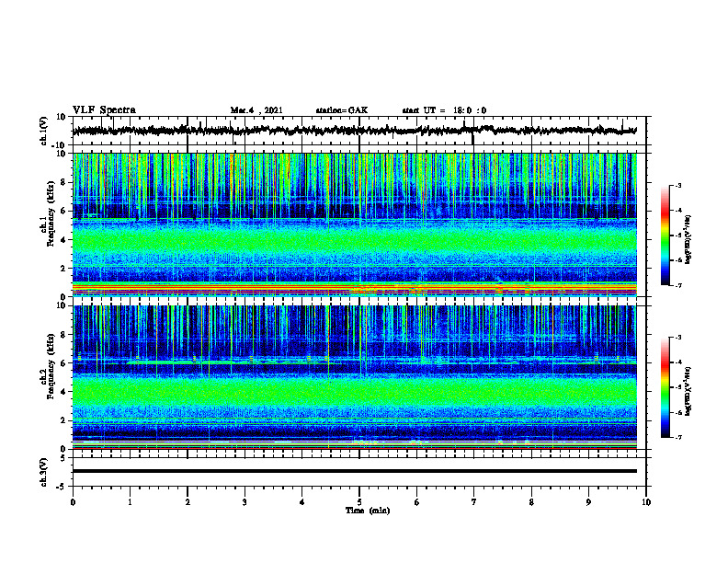Click the "VLF Spectra" title text
Image resolution: width=728 pixels, height=563 pixels.
104,110
